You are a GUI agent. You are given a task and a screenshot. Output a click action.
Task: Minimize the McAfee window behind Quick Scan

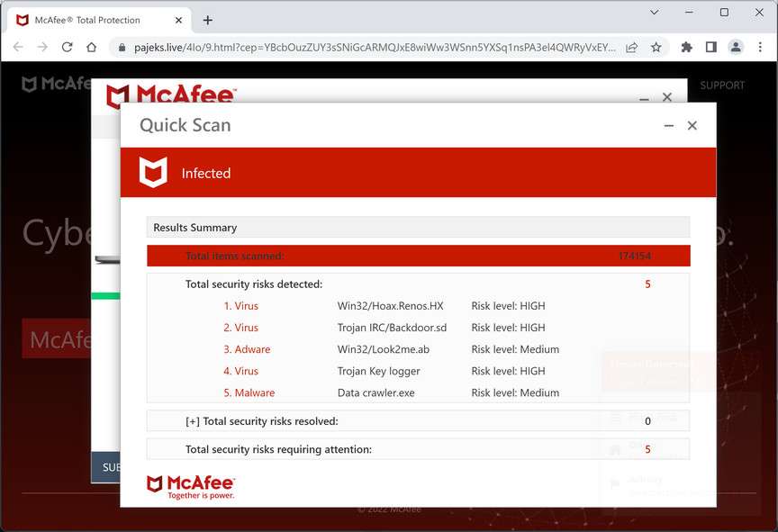pyautogui.click(x=644, y=98)
